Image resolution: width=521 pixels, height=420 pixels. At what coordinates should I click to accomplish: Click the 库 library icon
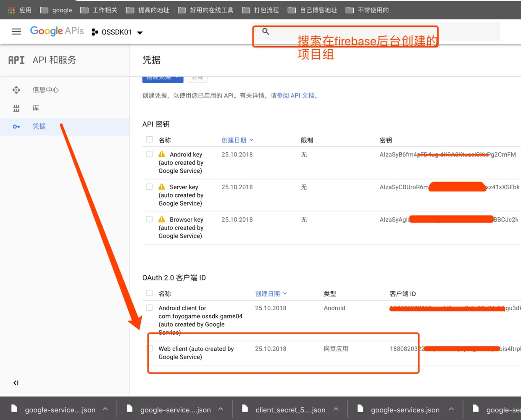[16, 108]
